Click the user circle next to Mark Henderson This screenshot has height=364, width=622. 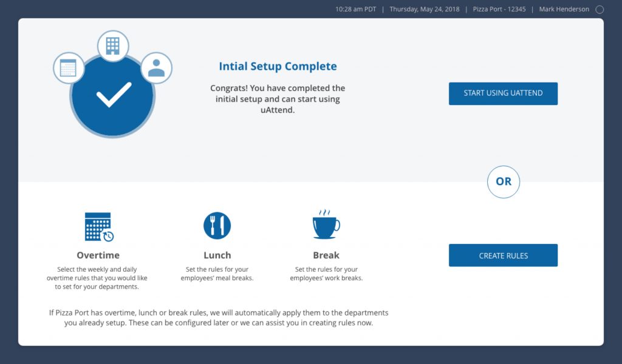pyautogui.click(x=600, y=10)
